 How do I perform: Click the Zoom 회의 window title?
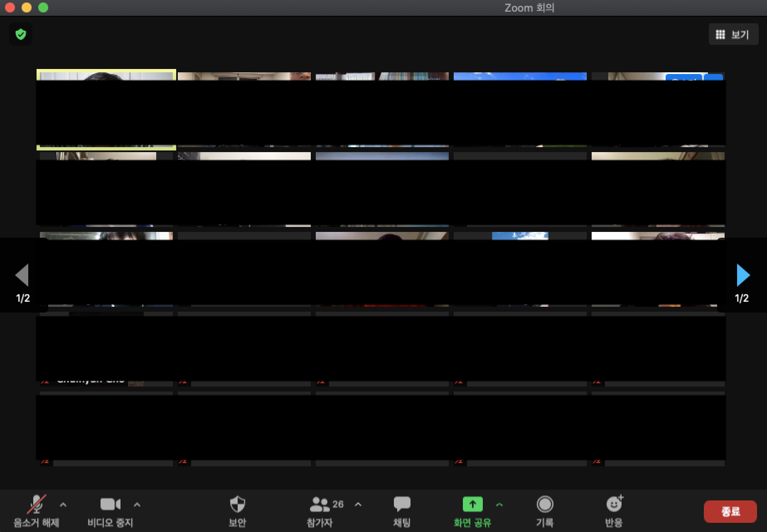[529, 8]
